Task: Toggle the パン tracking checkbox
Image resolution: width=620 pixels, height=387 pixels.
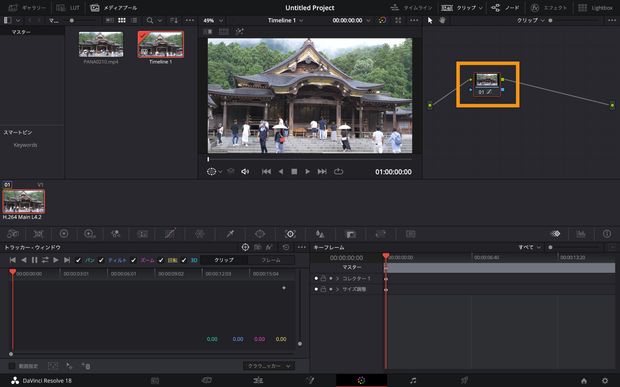Action: pyautogui.click(x=78, y=260)
